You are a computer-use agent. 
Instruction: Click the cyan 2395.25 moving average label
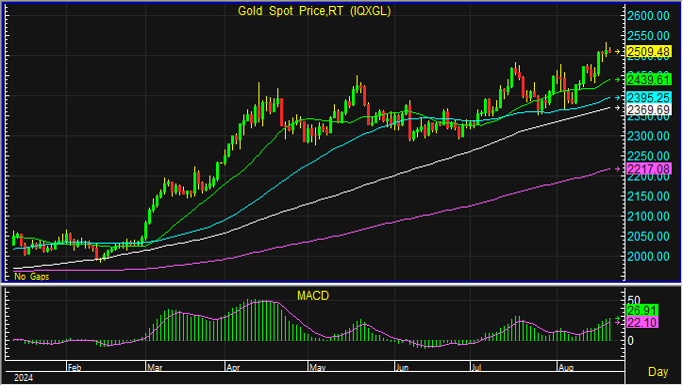[648, 98]
